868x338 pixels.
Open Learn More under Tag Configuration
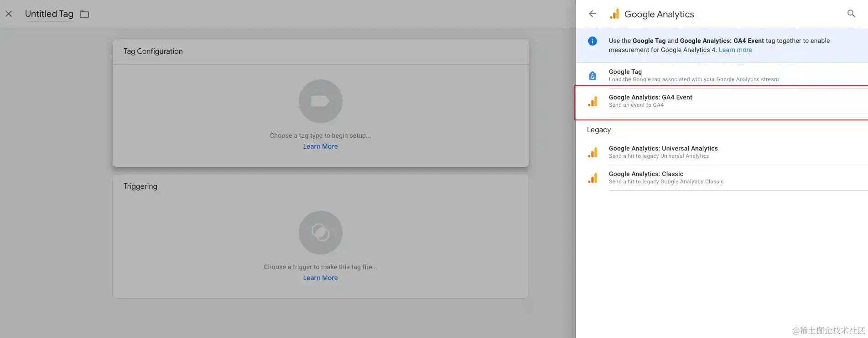(320, 146)
